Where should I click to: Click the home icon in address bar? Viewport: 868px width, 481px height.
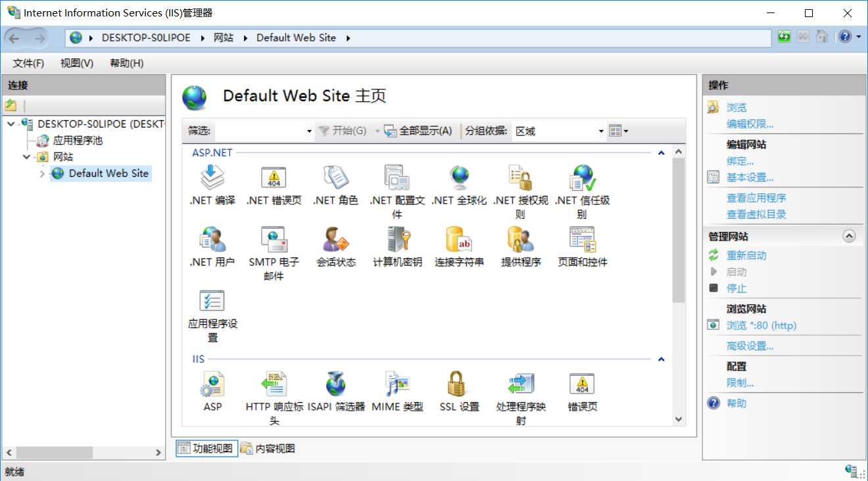coord(822,37)
